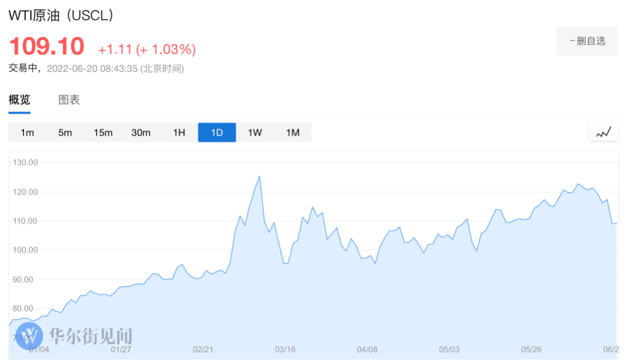The image size is (632, 364).
Task: Switch chart interval to 1W
Action: (255, 133)
